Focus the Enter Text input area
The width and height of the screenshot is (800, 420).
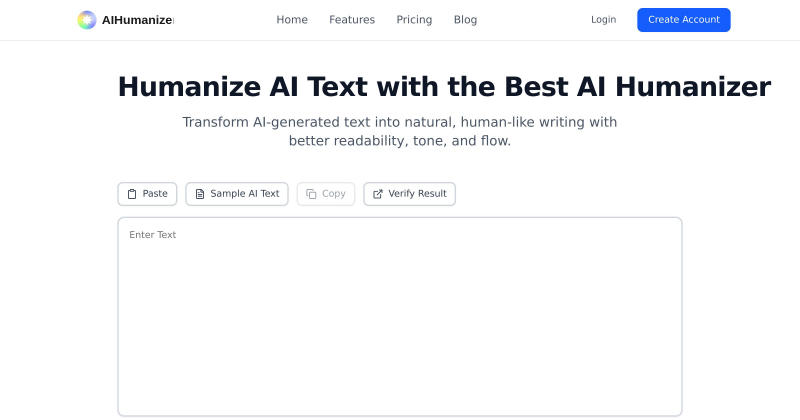pos(400,316)
